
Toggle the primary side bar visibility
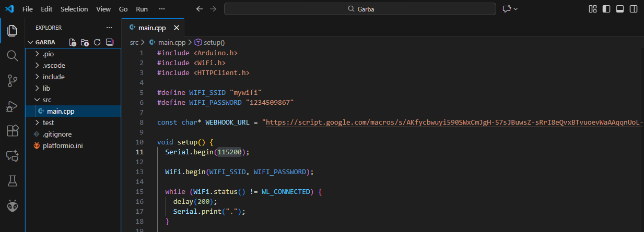(x=606, y=9)
